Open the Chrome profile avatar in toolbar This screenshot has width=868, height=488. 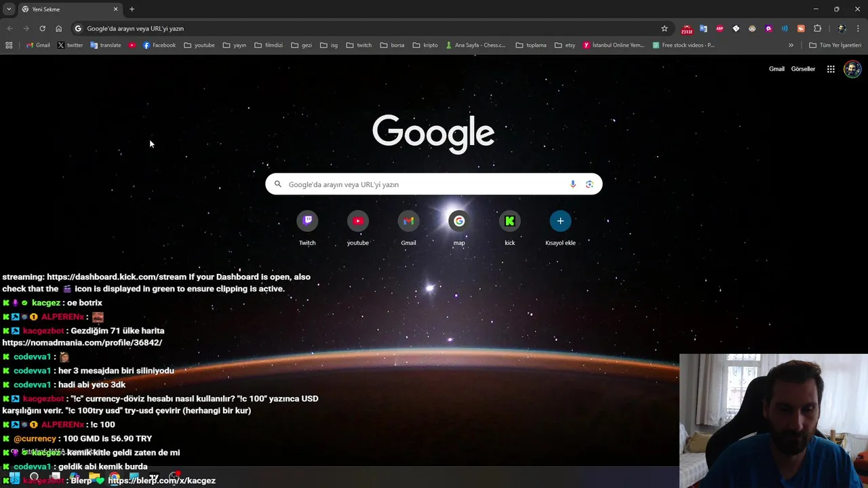coord(842,28)
